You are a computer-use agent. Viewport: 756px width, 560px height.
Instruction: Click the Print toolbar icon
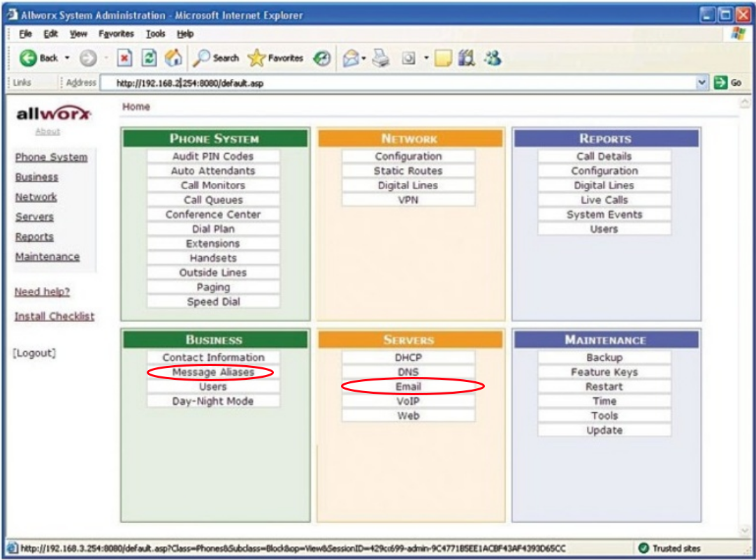(x=380, y=59)
